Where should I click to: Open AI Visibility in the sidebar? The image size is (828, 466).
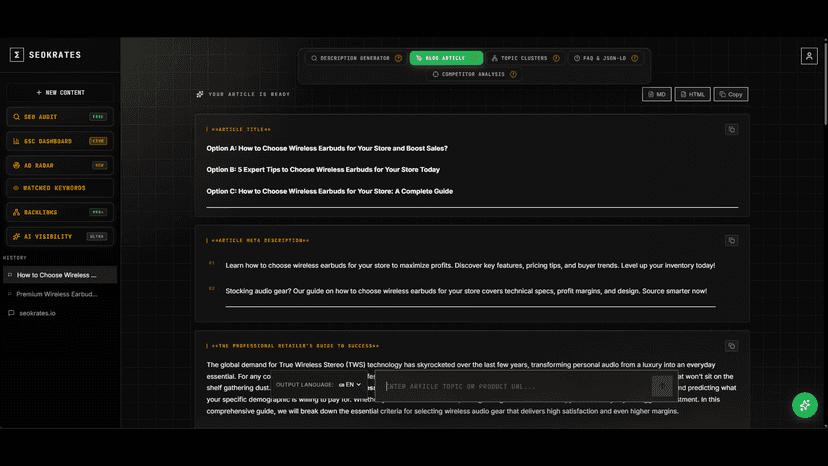click(x=60, y=237)
